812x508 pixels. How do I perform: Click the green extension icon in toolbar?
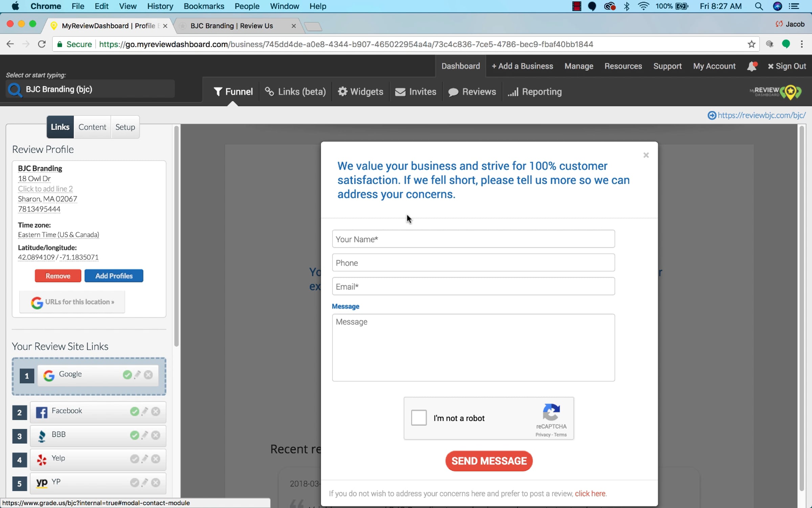(786, 44)
